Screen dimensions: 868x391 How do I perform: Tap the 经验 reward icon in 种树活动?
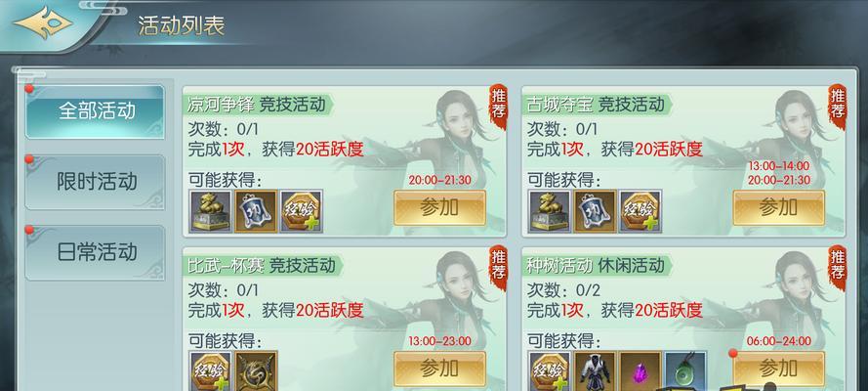pos(549,370)
